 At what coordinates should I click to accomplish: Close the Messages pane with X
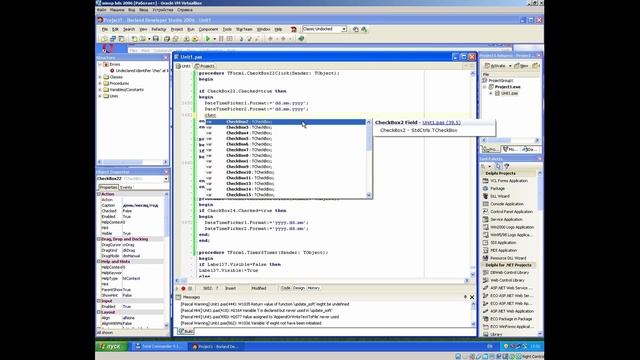(472, 297)
